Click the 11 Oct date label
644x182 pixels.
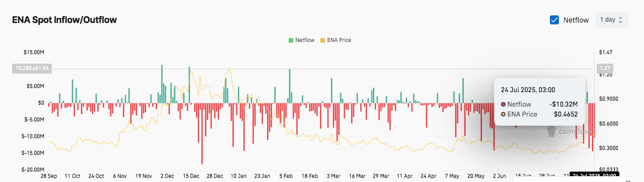(x=72, y=176)
